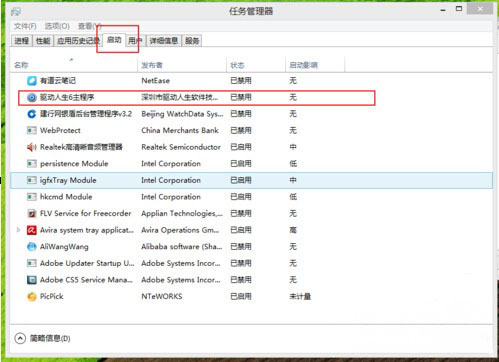The image size is (499, 362).
Task: Click the Adobe Updater Startup icon
Action: point(32,263)
